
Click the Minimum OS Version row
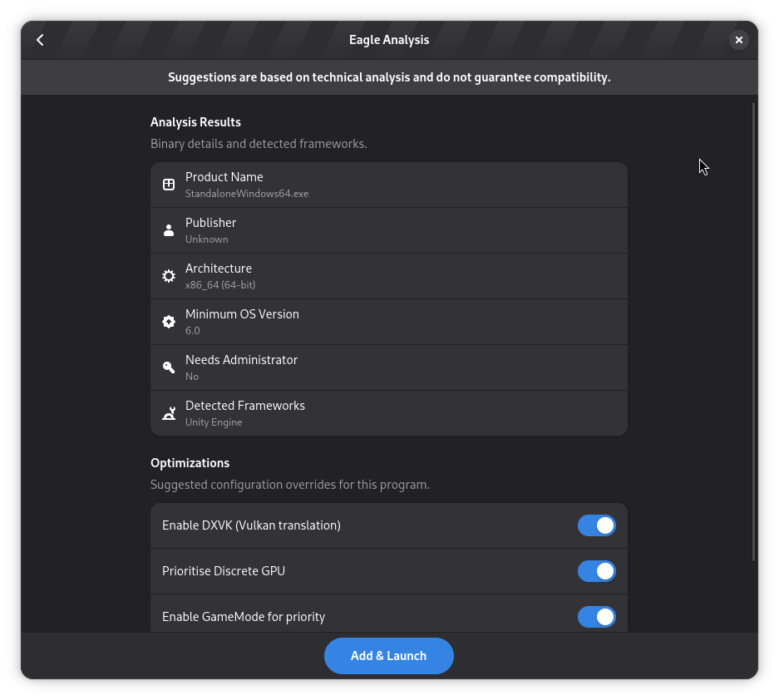(x=388, y=322)
